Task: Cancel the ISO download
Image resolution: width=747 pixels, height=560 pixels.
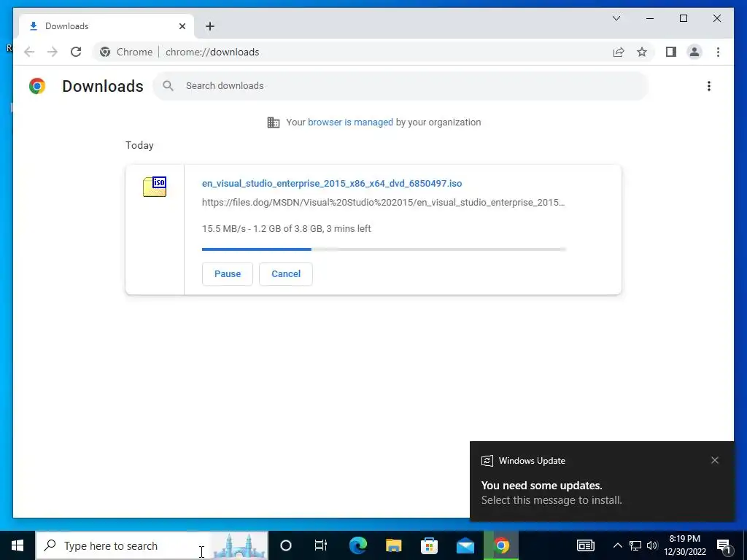Action: 286,274
